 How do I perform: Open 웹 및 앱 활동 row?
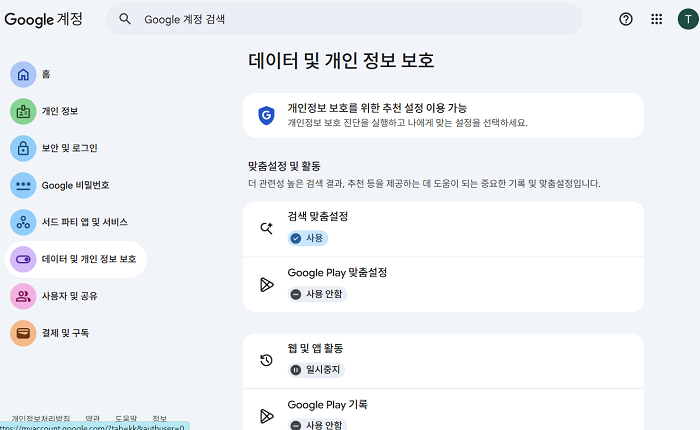coord(443,360)
